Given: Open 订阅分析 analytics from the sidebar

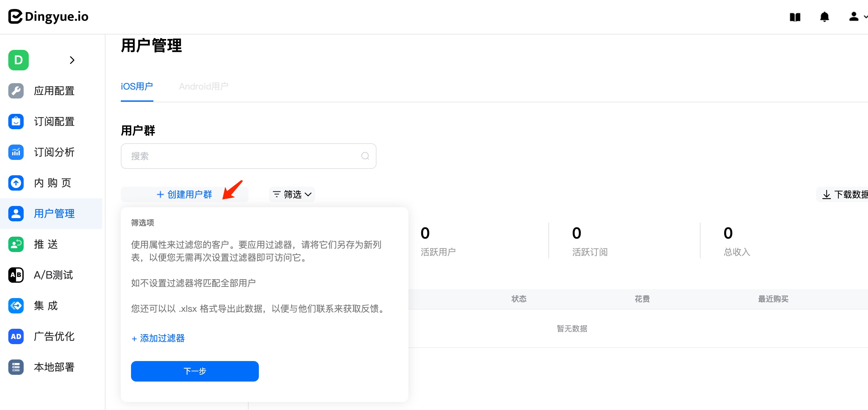Looking at the screenshot, I should point(54,152).
